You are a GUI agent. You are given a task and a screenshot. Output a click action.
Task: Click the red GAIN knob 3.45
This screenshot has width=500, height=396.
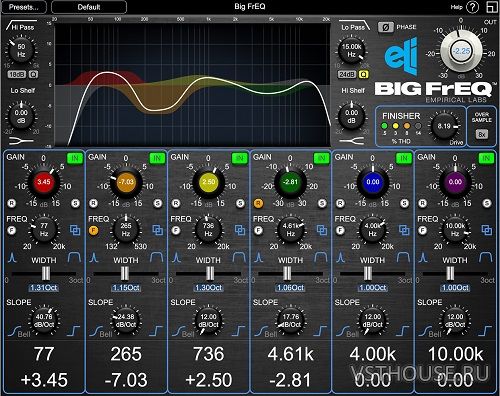(x=44, y=182)
